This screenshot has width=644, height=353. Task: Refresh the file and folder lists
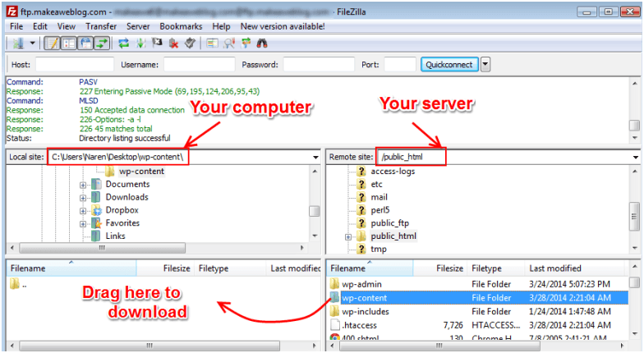[123, 43]
